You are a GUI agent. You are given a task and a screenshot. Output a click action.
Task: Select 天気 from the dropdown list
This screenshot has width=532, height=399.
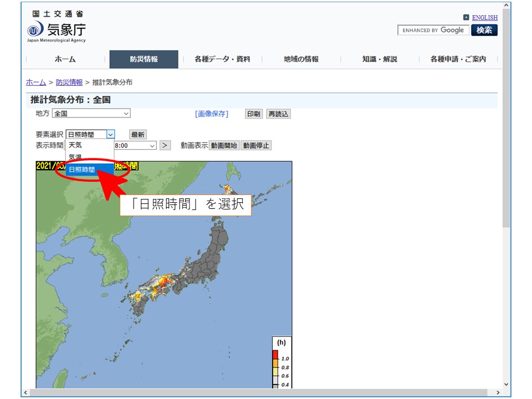point(75,145)
